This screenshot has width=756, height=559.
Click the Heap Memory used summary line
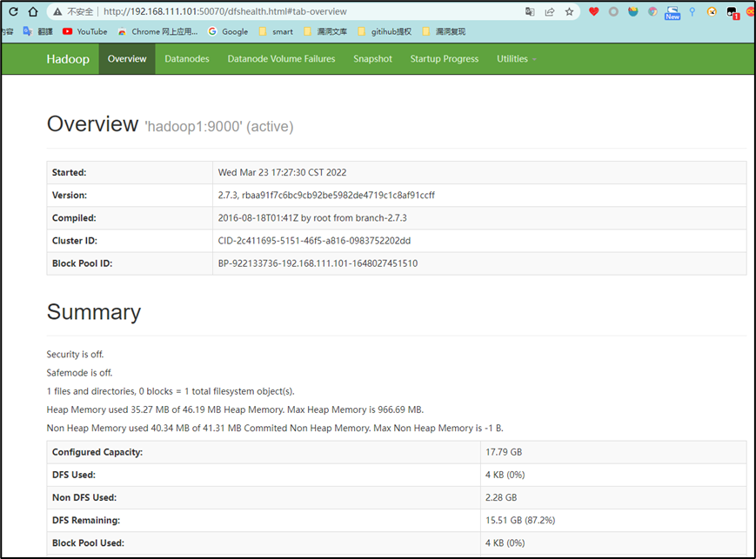pyautogui.click(x=235, y=409)
